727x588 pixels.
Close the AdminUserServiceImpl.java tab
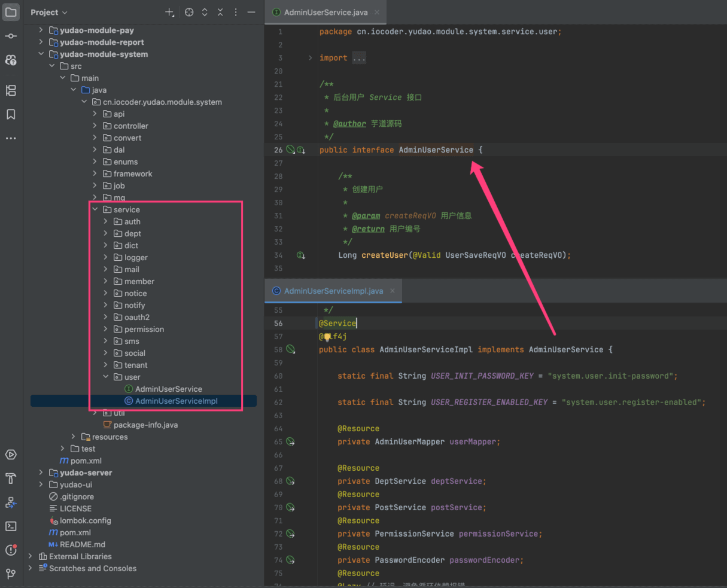(393, 291)
